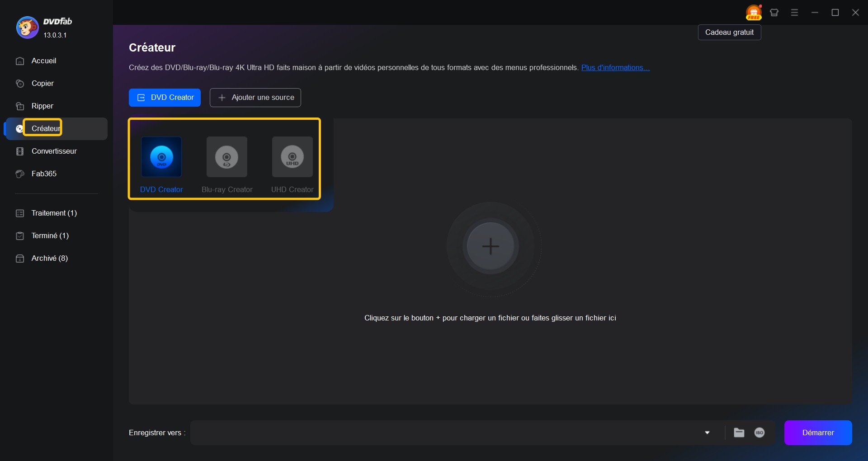Open the DVD Creator mode switcher
This screenshot has height=461, width=868.
[165, 98]
